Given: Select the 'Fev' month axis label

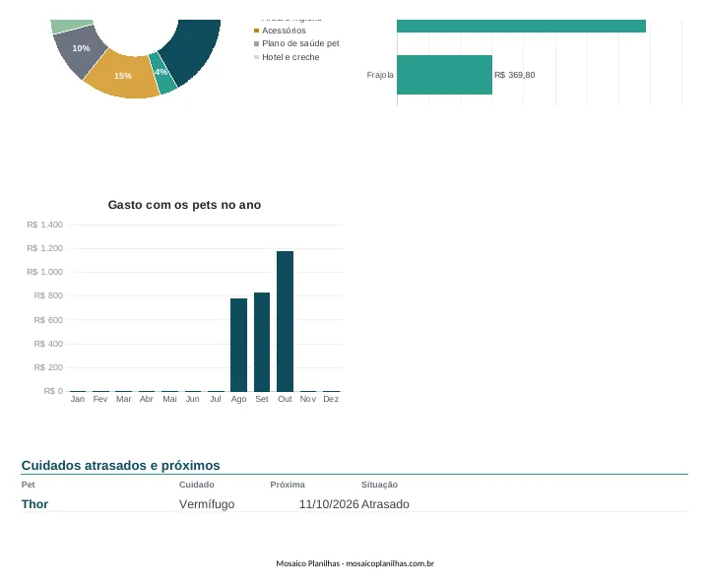Looking at the screenshot, I should [100, 399].
